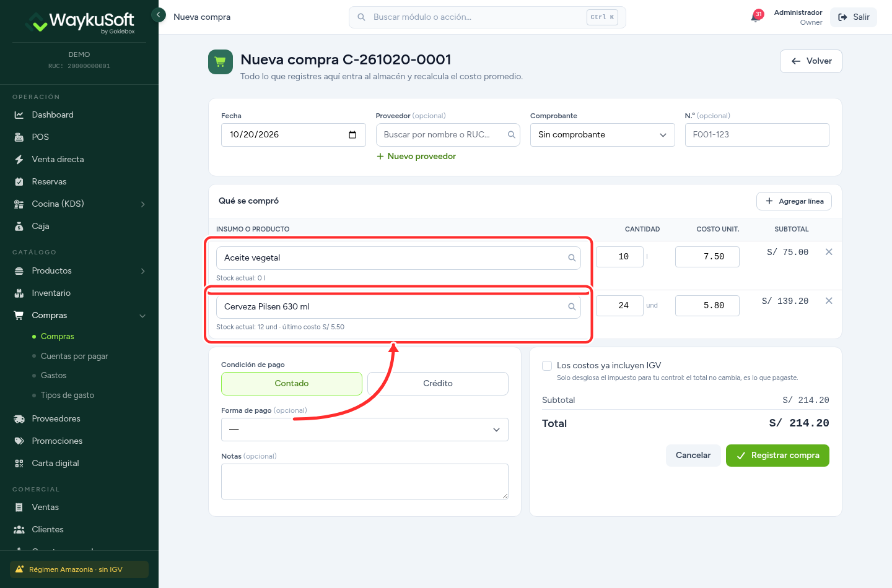Image resolution: width=892 pixels, height=588 pixels.
Task: Click the Venta directa lightning icon
Action: [x=19, y=160]
